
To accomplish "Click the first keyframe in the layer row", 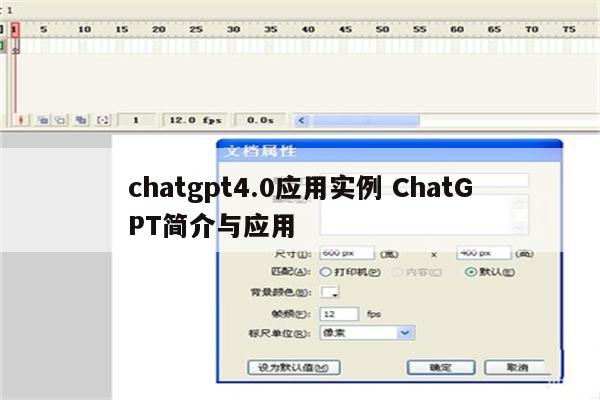I will 15,46.
